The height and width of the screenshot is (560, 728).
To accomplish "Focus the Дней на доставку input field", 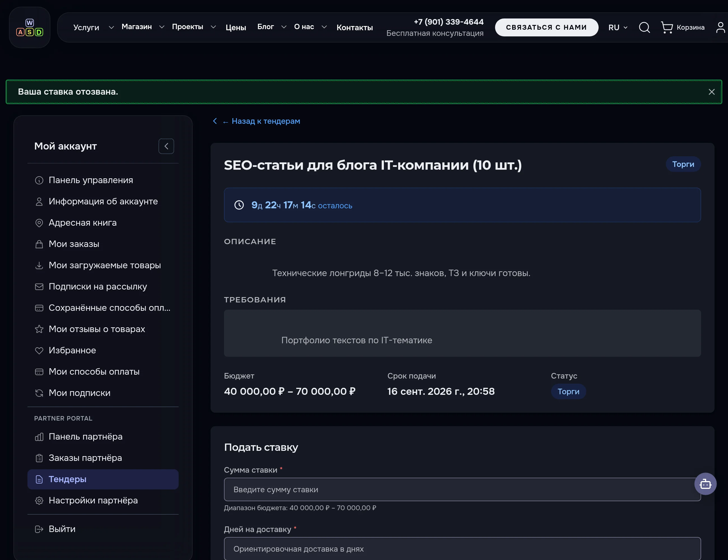I will tap(462, 549).
